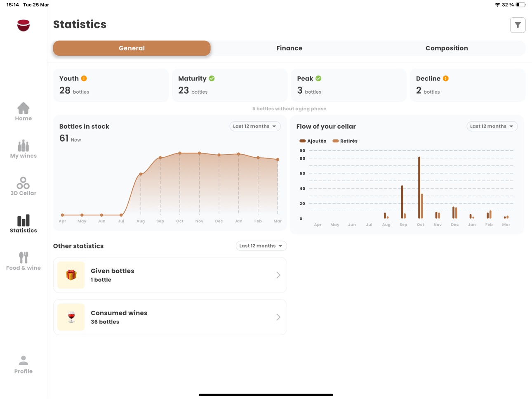Tap the Maturity green check indicator

tap(212, 78)
